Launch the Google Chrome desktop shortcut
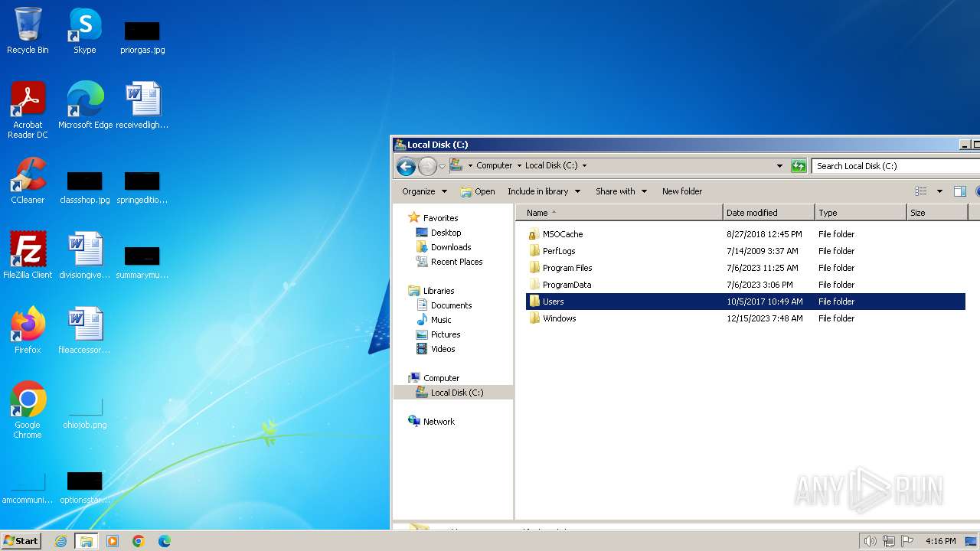980x551 pixels. coord(28,410)
